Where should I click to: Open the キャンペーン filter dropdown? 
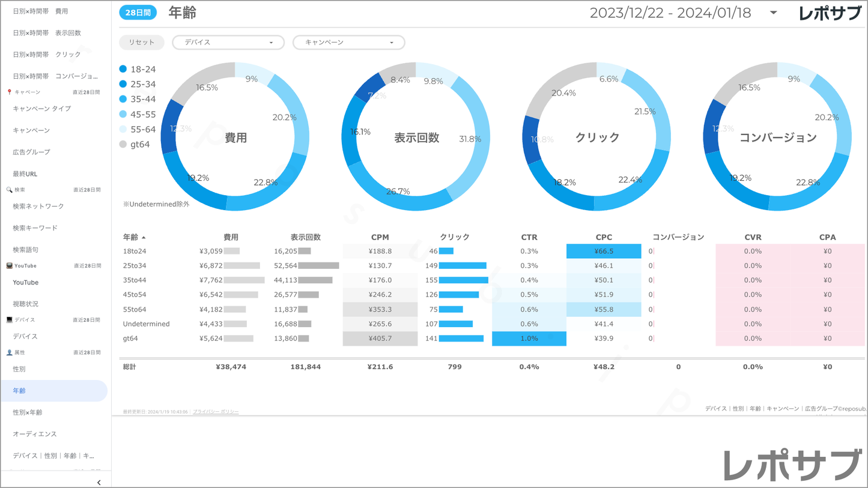coord(348,43)
